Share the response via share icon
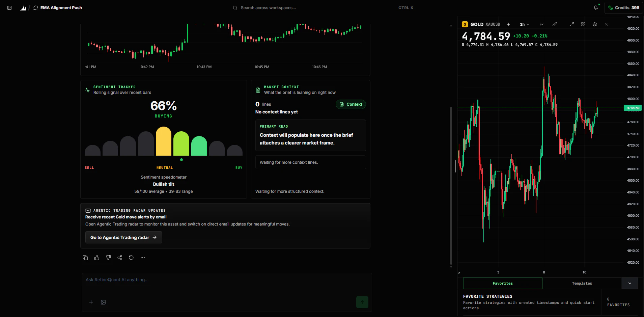644x317 pixels. [120, 258]
